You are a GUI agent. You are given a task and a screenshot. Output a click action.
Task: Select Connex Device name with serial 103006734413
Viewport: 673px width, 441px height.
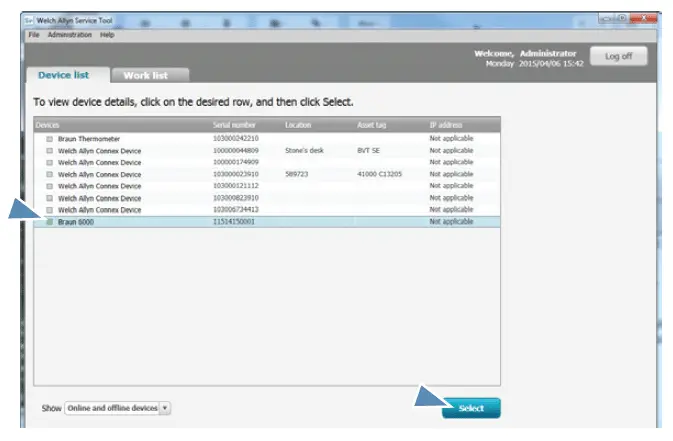click(100, 210)
